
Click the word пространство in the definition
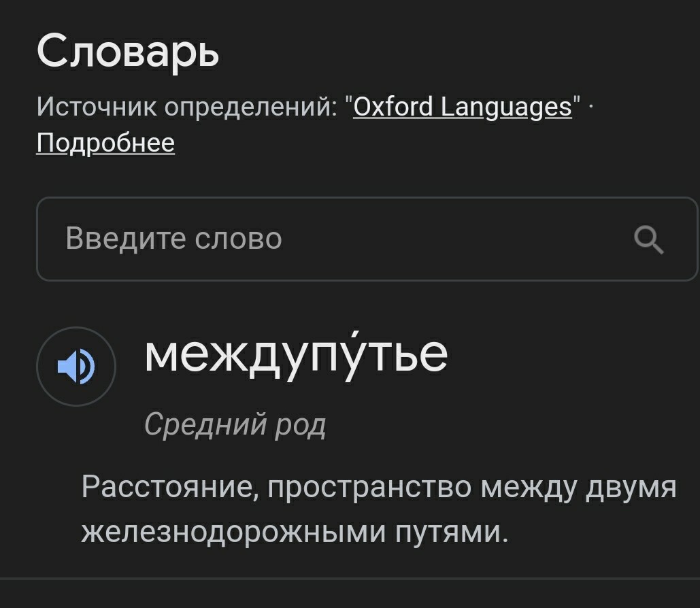point(369,488)
